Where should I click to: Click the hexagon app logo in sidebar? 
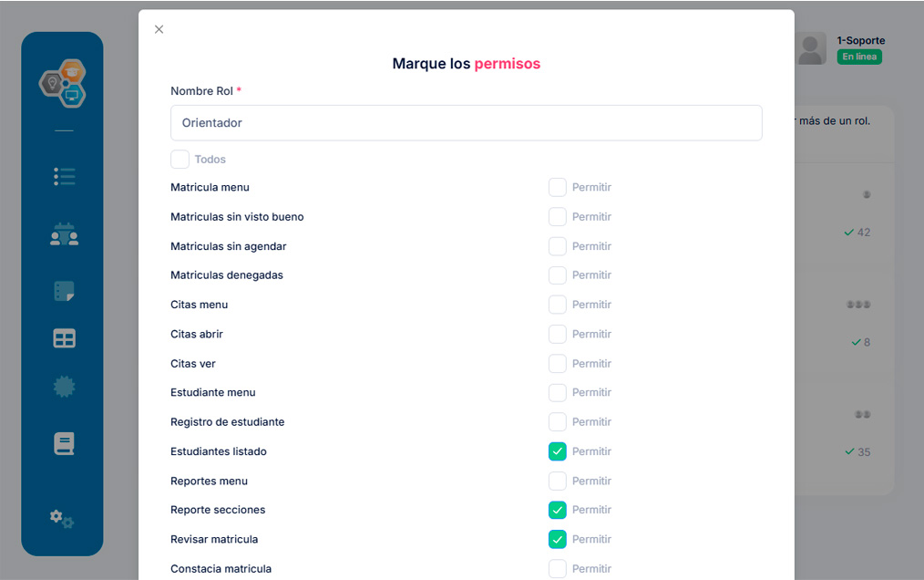(63, 83)
